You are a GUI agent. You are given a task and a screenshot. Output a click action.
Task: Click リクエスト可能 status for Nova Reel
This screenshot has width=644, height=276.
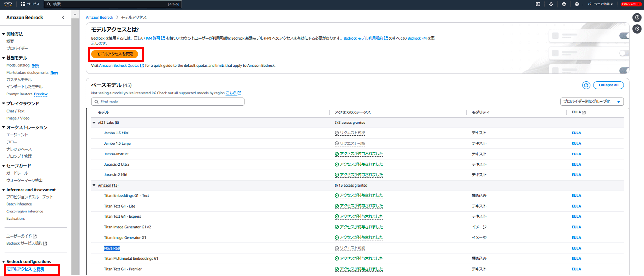click(350, 248)
